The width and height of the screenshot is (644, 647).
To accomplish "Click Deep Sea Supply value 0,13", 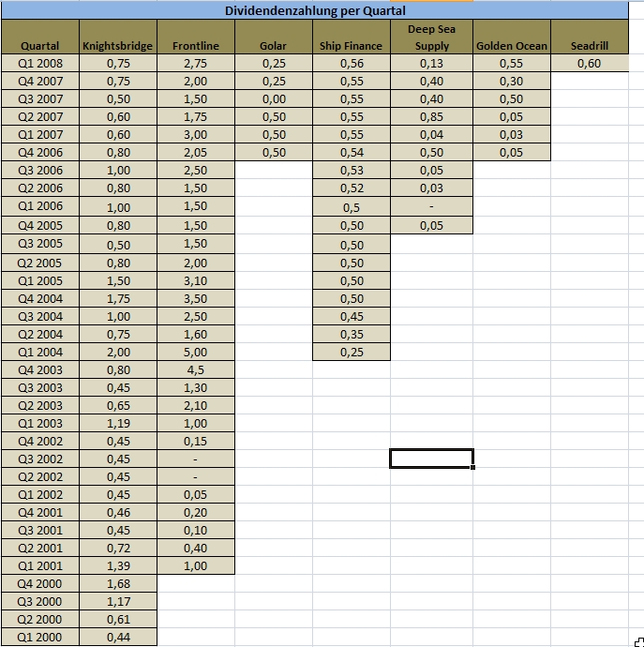I will (432, 63).
